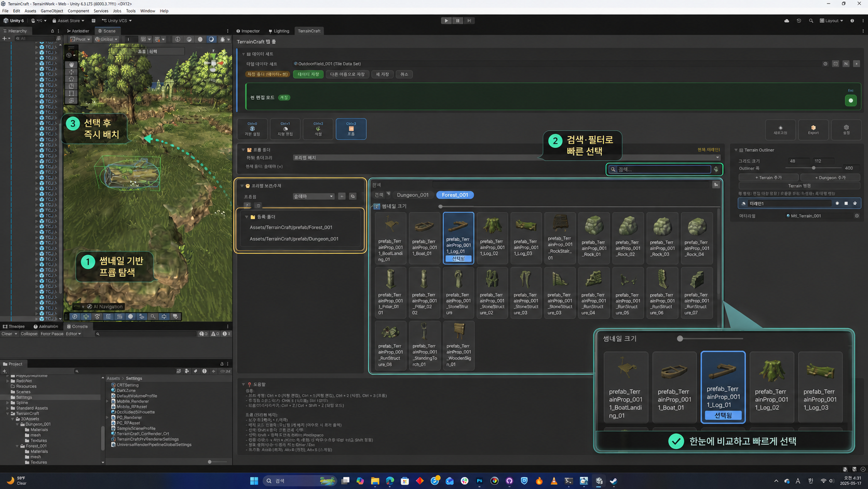Toggle the Collapse option in Console

pos(29,334)
